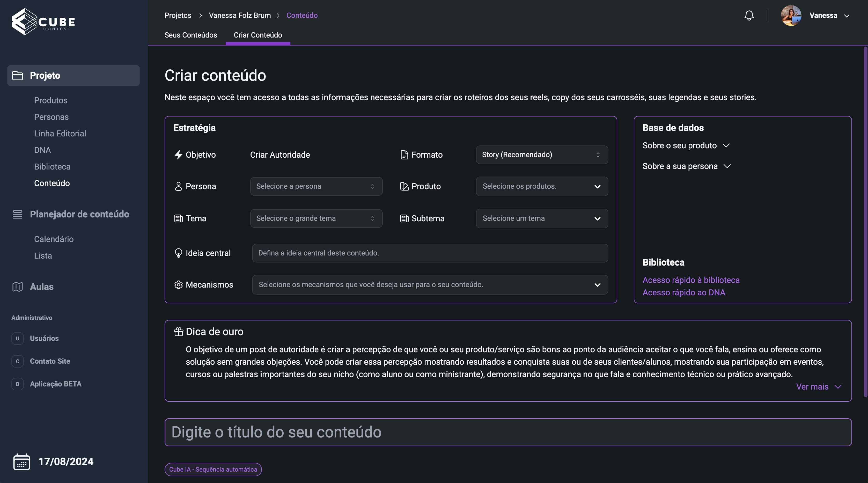This screenshot has width=868, height=483.
Task: Open the Subtema Selecione um tema dropdown
Action: click(x=542, y=218)
